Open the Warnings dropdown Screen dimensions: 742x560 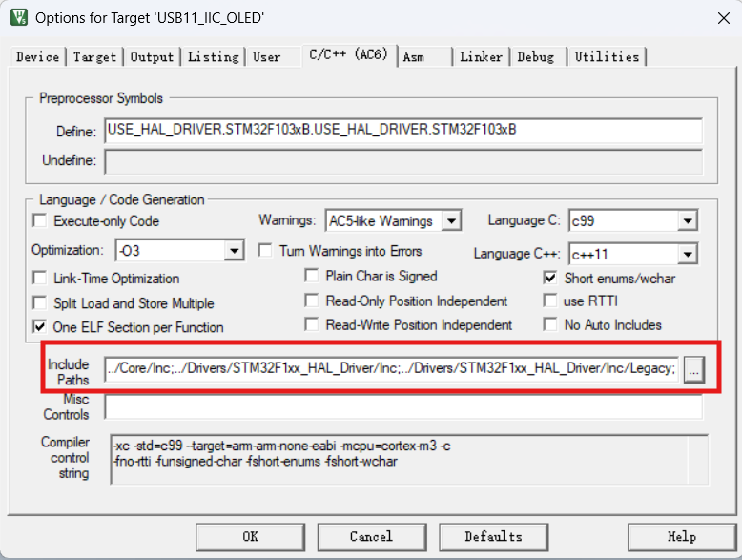451,221
